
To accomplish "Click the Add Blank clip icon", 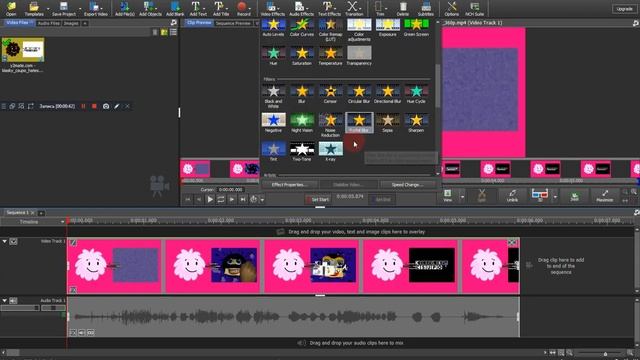I will (x=175, y=8).
